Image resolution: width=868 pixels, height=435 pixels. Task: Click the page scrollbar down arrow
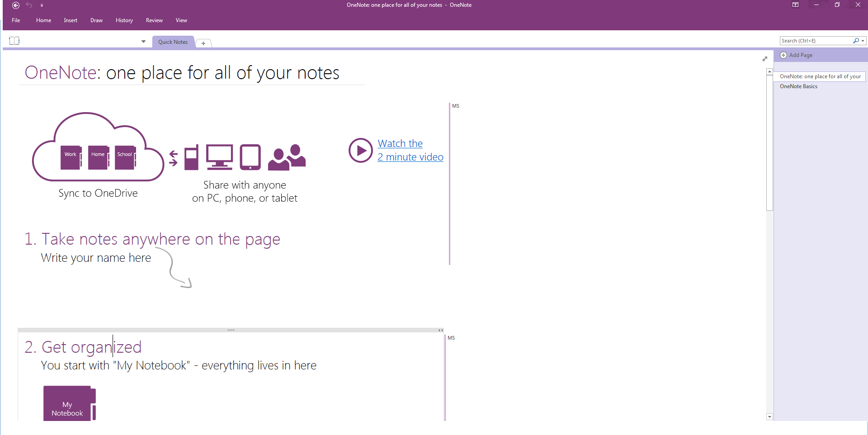tap(769, 417)
